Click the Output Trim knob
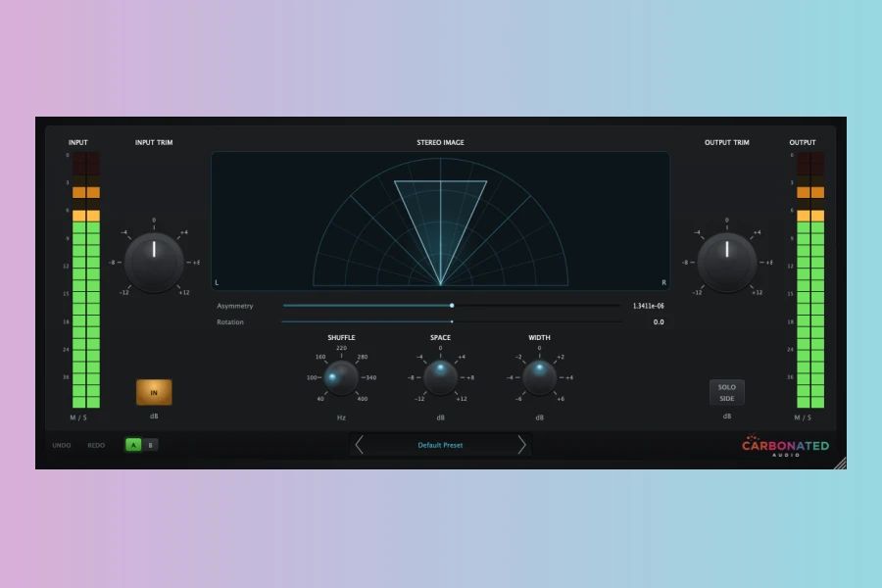 [726, 262]
